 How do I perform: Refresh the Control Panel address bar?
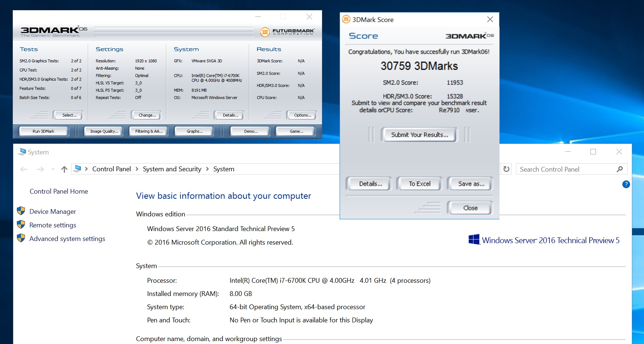pos(506,169)
